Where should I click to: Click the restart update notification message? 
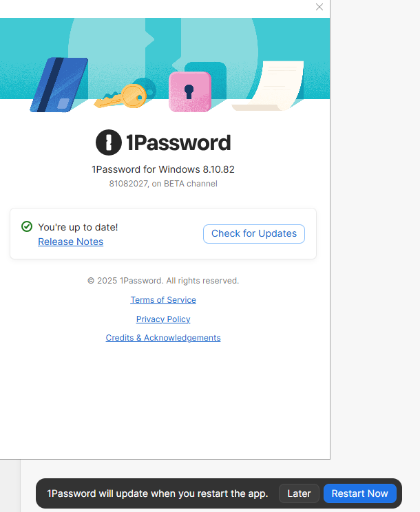pyautogui.click(x=157, y=493)
